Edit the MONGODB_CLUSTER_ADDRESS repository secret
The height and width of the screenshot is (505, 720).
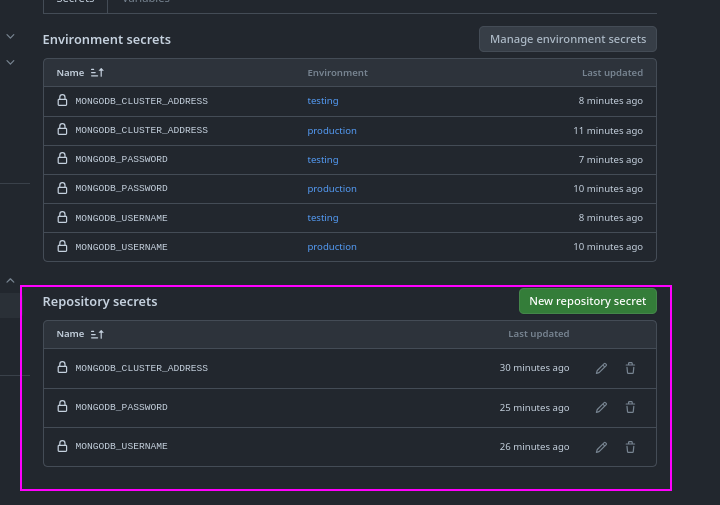pos(601,368)
